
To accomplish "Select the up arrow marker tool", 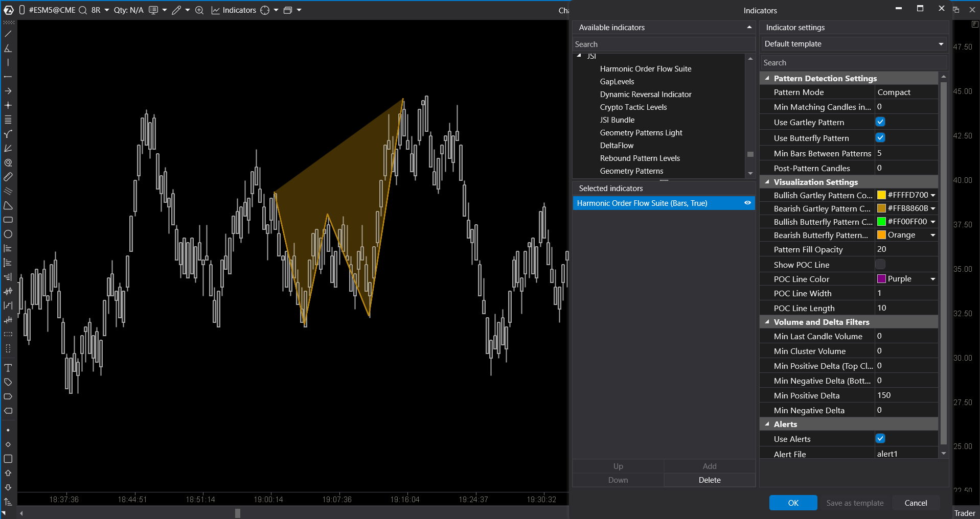I will [8, 473].
